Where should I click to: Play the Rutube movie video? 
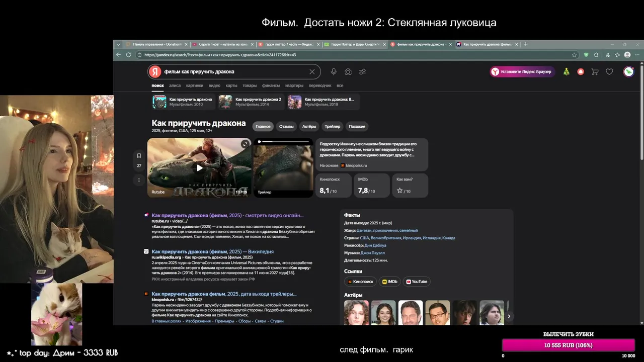tap(199, 168)
